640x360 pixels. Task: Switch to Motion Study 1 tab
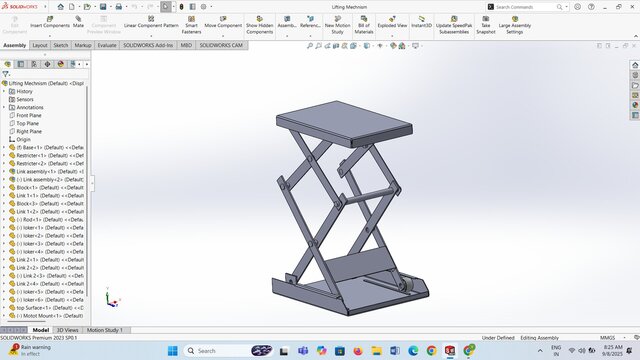104,330
